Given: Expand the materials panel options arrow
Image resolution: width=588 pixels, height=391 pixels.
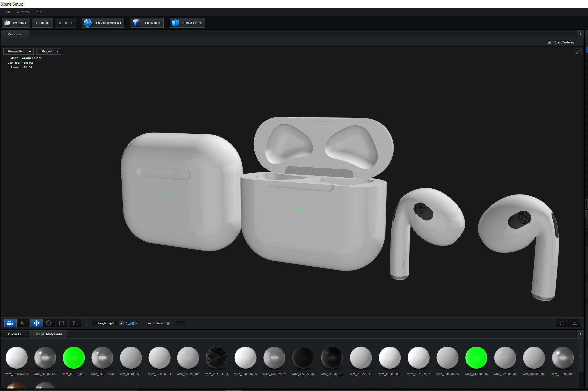Looking at the screenshot, I should coord(580,334).
